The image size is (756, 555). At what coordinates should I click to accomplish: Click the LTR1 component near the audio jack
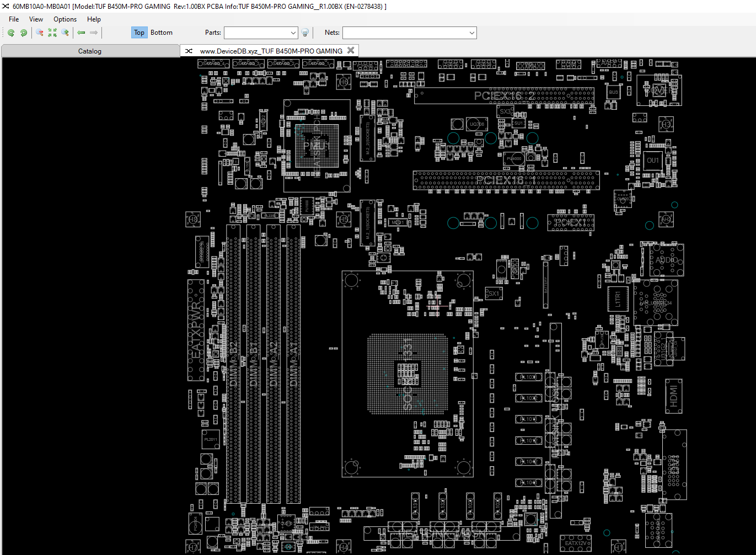pyautogui.click(x=618, y=300)
